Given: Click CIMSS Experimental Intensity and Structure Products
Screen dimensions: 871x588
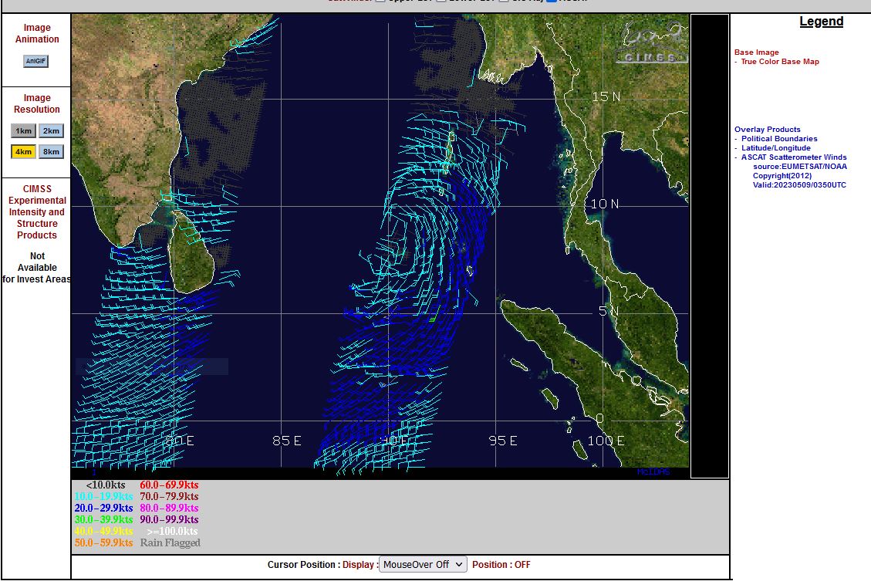Looking at the screenshot, I should click(37, 212).
